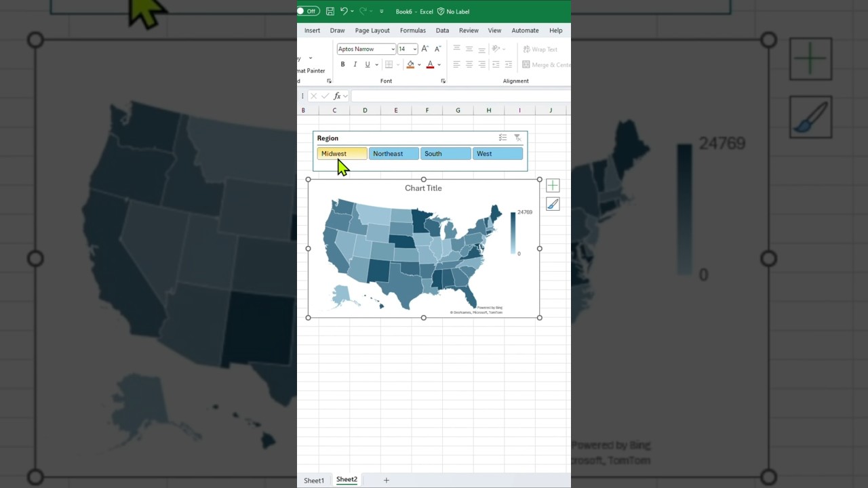Switch to the Formulas tab
This screenshot has width=868, height=488.
click(x=413, y=30)
